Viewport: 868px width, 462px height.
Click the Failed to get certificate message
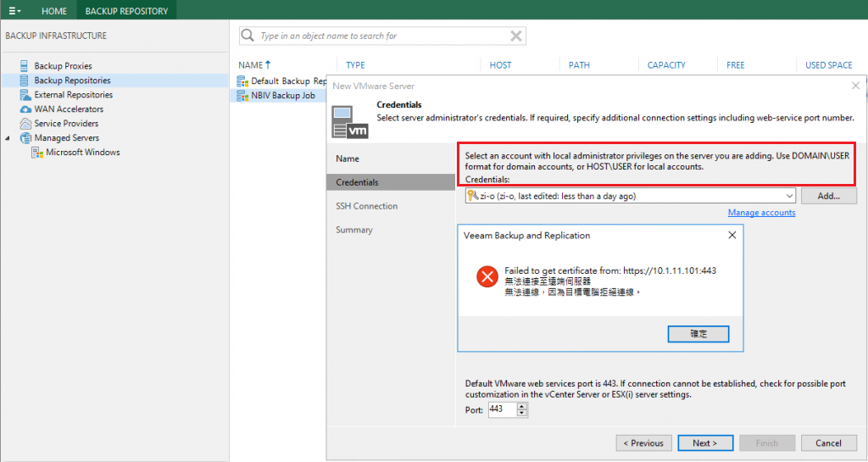(610, 270)
